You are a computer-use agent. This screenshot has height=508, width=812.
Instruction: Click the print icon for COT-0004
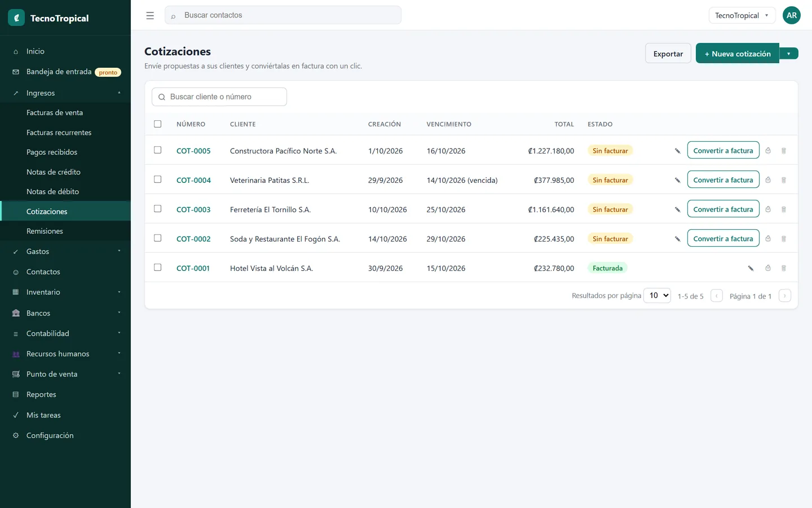768,180
